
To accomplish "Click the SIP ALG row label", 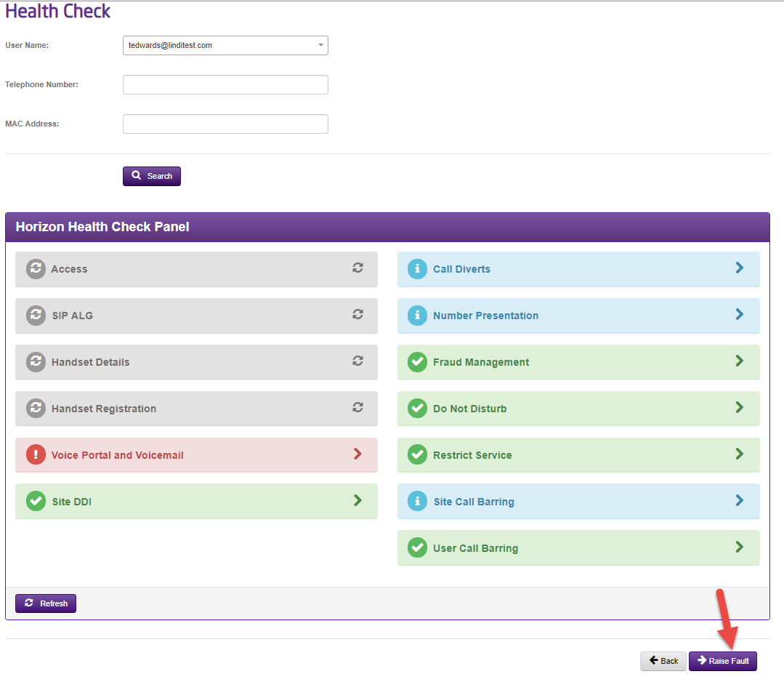I will (73, 316).
